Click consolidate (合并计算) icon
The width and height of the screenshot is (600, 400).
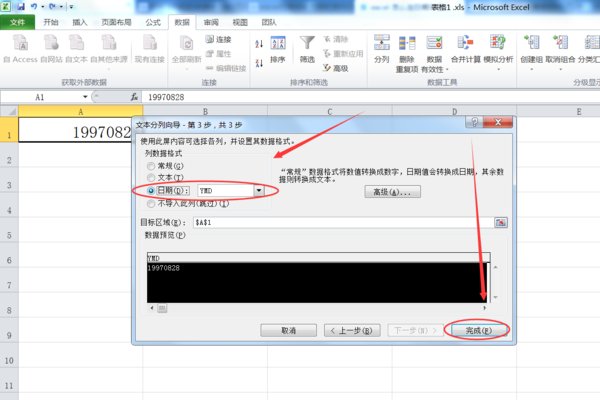466,48
